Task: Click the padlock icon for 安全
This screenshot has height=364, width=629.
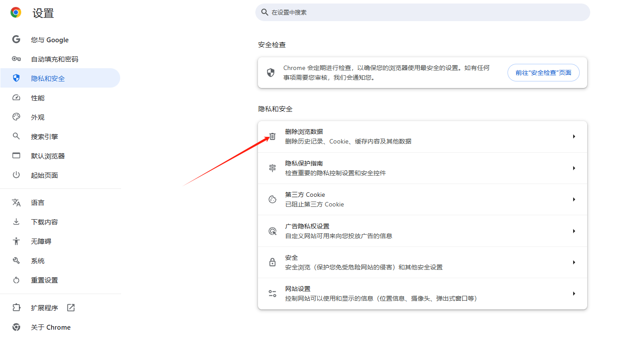Action: pos(272,262)
